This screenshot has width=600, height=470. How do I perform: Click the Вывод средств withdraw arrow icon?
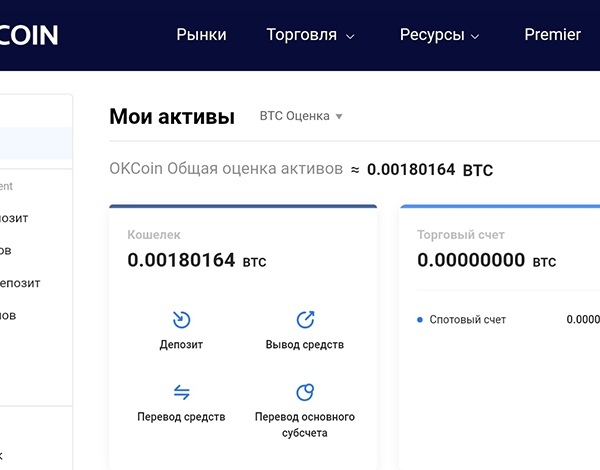tap(306, 320)
